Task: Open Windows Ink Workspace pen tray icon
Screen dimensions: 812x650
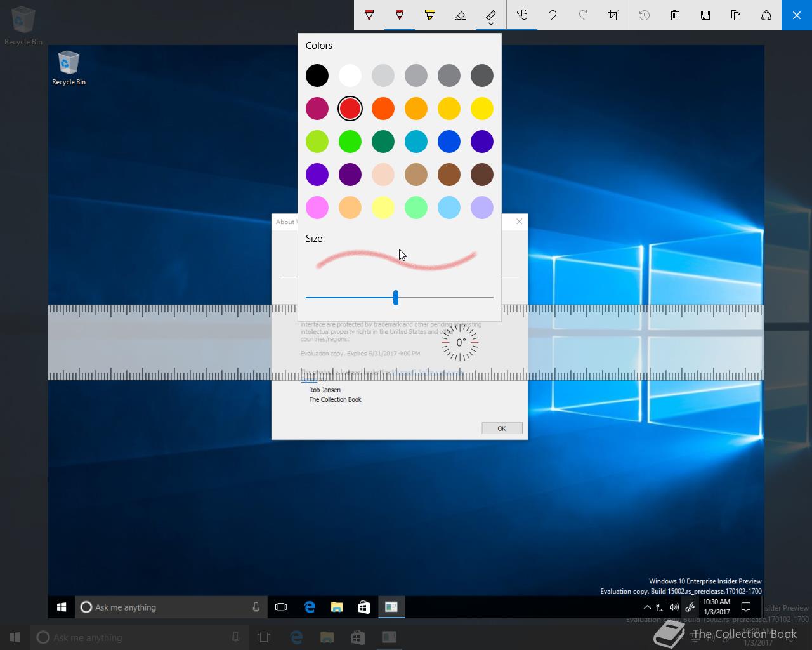Action: (x=690, y=607)
